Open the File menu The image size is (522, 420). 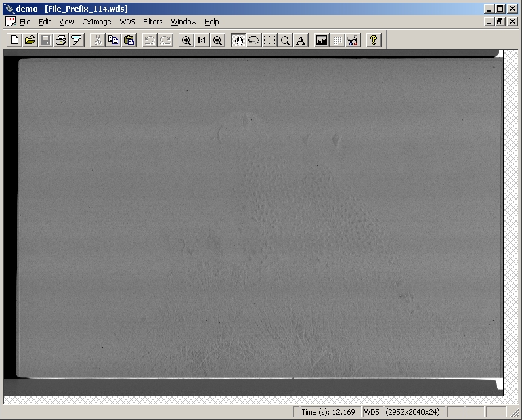coord(25,22)
